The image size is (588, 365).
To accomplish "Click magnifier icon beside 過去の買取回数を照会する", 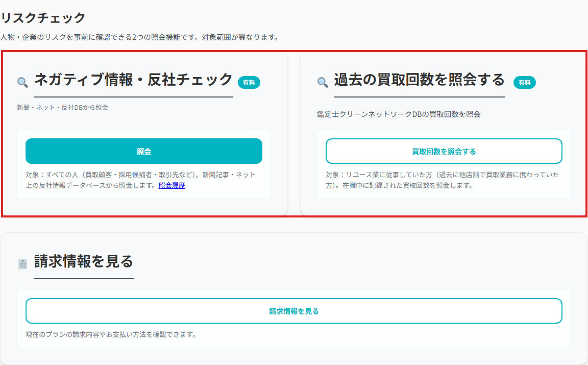I will 323,82.
